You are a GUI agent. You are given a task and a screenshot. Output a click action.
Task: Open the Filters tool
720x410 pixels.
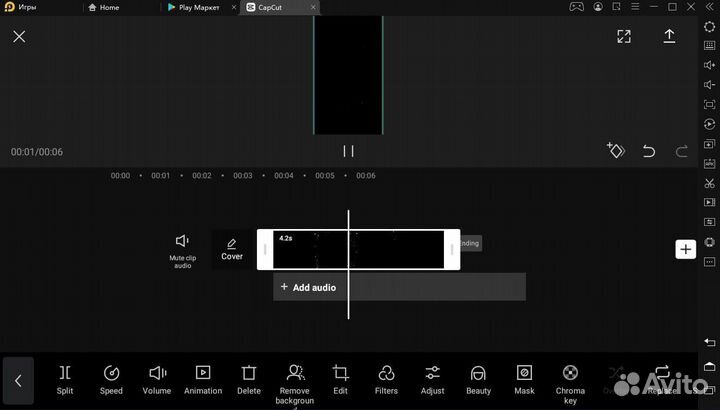pos(386,379)
